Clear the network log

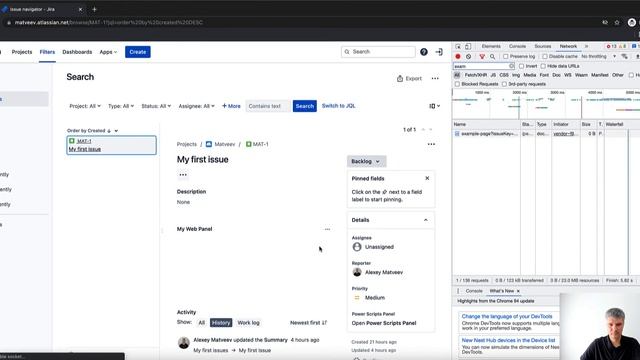[469, 56]
